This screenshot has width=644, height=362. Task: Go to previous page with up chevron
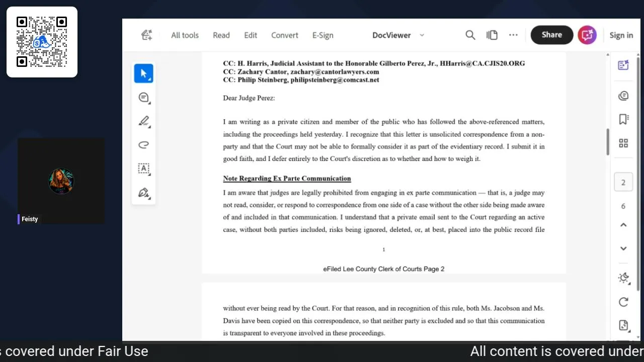(x=623, y=225)
